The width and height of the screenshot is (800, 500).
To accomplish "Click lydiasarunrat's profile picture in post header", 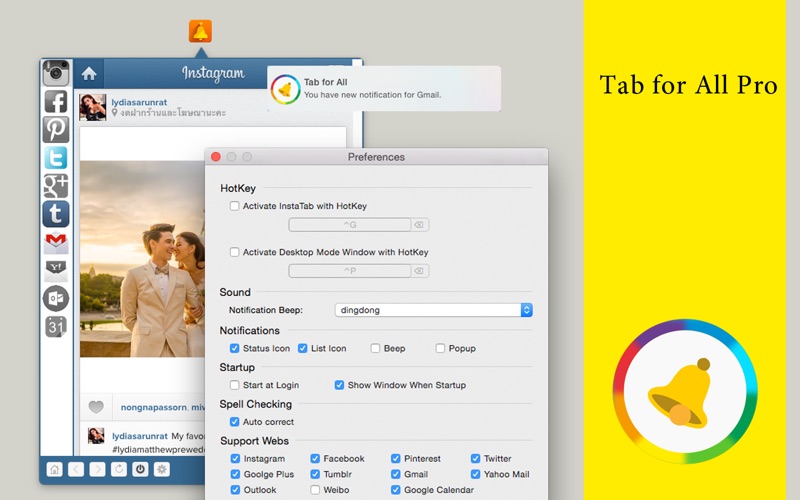I will (93, 107).
